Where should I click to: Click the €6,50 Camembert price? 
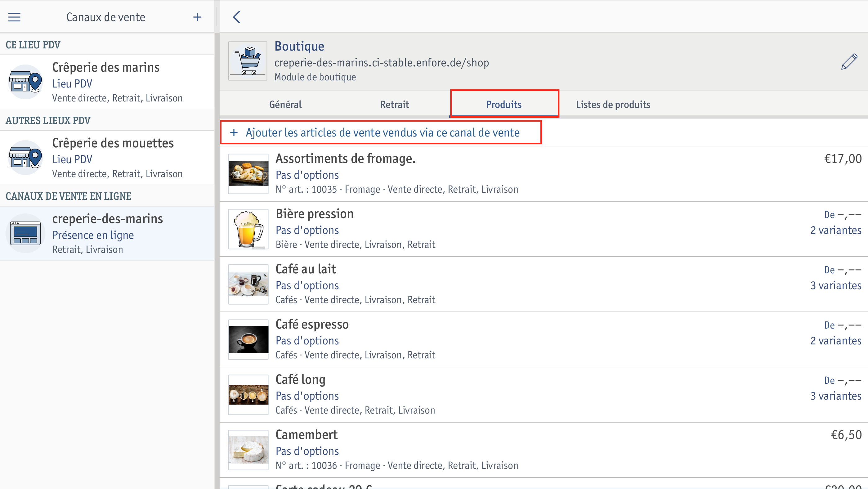point(846,435)
